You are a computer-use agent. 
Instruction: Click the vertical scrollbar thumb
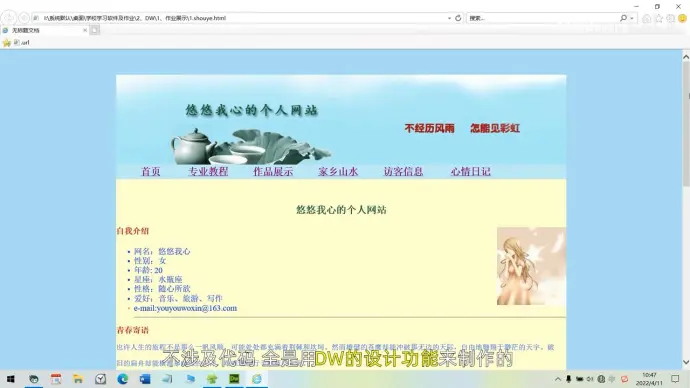686,123
